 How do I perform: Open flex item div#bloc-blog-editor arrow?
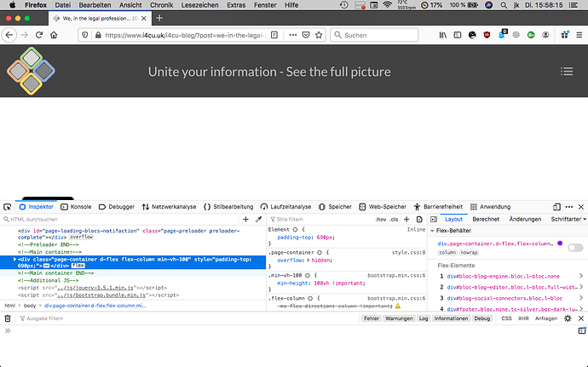coord(581,287)
